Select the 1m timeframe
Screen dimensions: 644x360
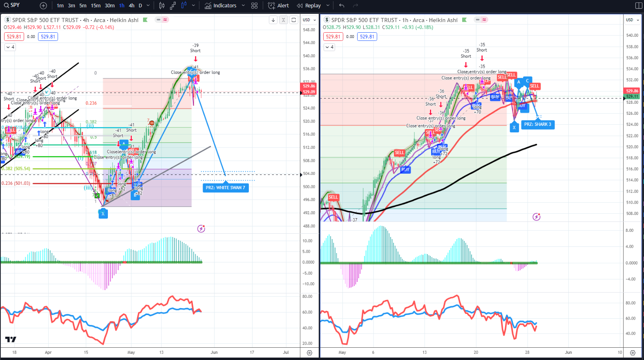60,6
